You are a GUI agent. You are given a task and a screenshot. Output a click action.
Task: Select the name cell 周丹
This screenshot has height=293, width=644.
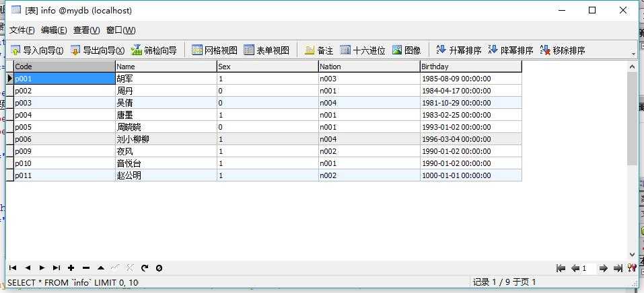tap(166, 91)
